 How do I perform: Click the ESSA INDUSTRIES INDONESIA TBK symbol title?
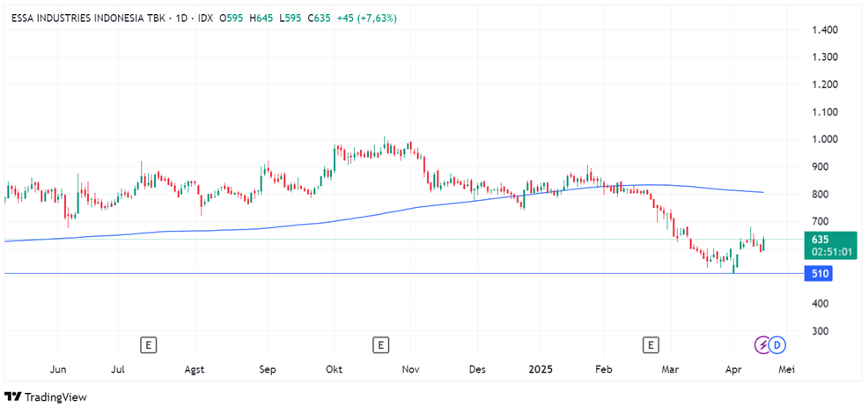(87, 18)
